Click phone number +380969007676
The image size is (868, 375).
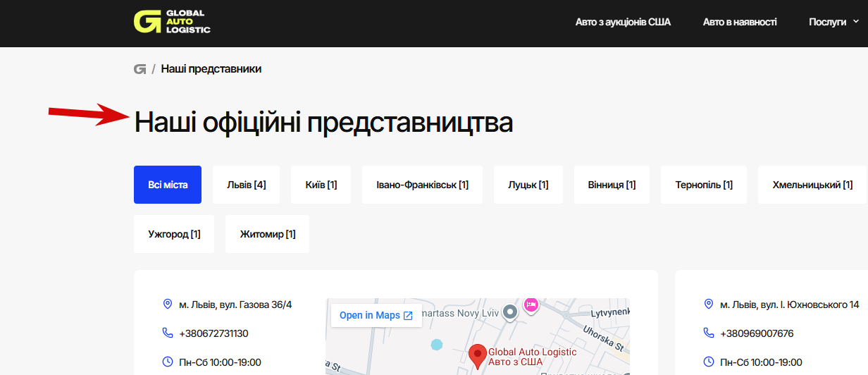pos(757,333)
